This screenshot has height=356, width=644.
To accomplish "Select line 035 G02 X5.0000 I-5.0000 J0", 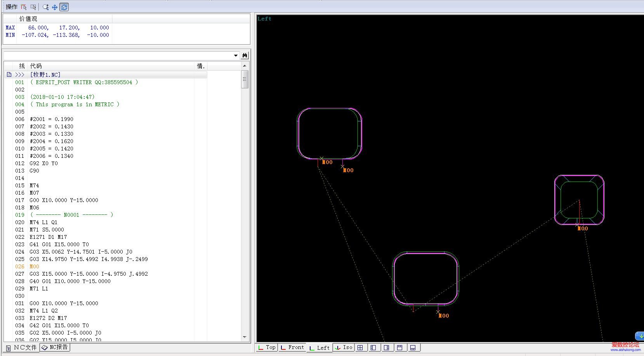I will pos(106,333).
